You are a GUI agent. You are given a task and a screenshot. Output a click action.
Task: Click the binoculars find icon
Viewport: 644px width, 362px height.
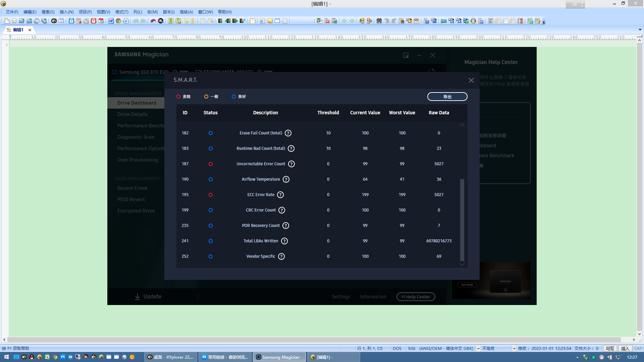pyautogui.click(x=379, y=21)
